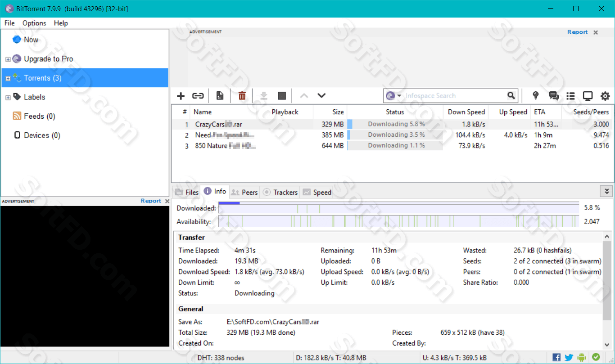The height and width of the screenshot is (364, 615).
Task: Expand the Torrents tree node
Action: pyautogui.click(x=8, y=79)
